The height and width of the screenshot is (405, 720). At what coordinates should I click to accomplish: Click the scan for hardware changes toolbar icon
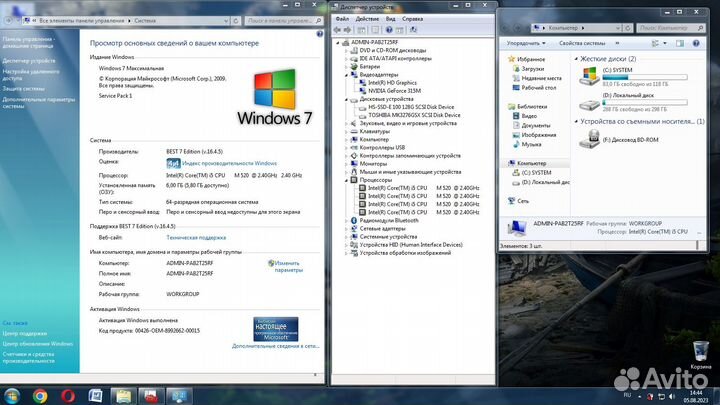tap(413, 30)
